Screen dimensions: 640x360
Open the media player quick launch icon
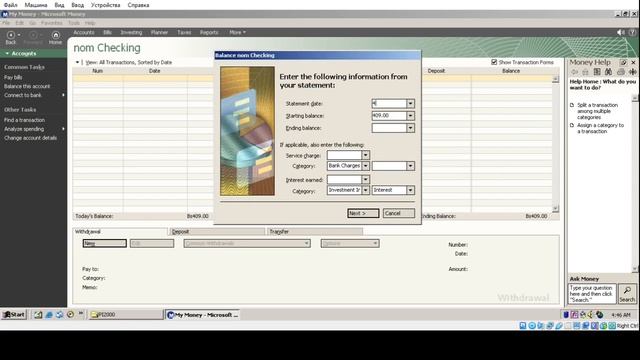(70, 315)
